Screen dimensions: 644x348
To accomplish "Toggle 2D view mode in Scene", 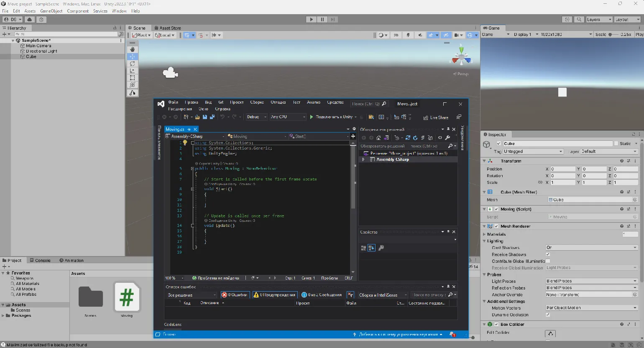I will 396,35.
